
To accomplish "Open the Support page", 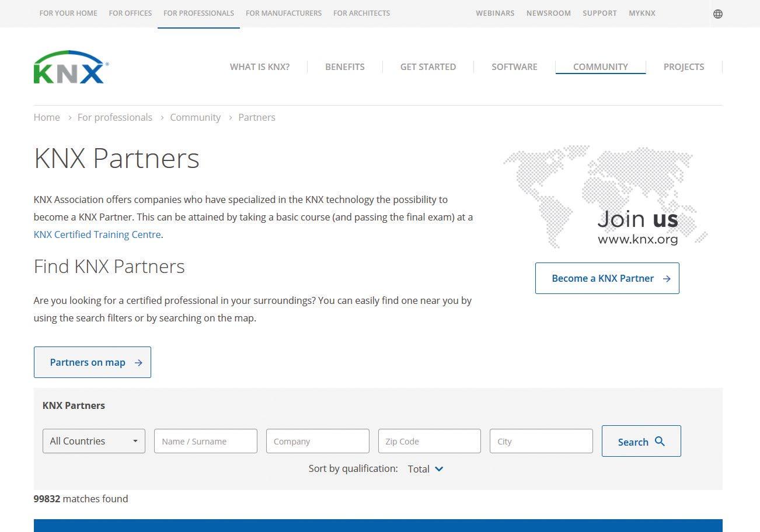I will (x=599, y=13).
